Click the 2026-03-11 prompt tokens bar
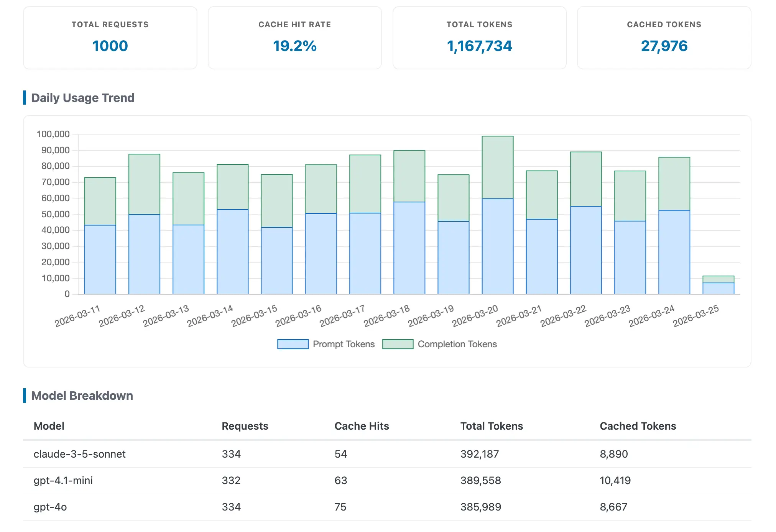Viewport: 776px width, 532px height. 100,259
